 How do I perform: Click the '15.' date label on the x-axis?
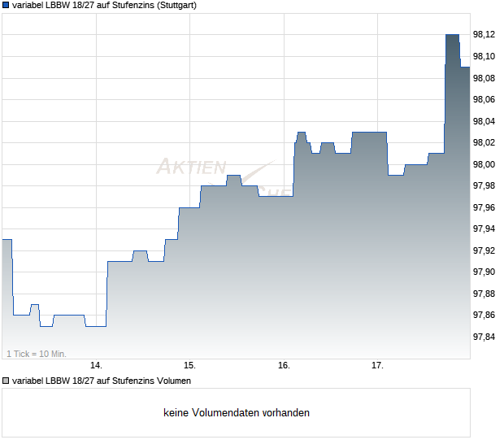(x=189, y=365)
